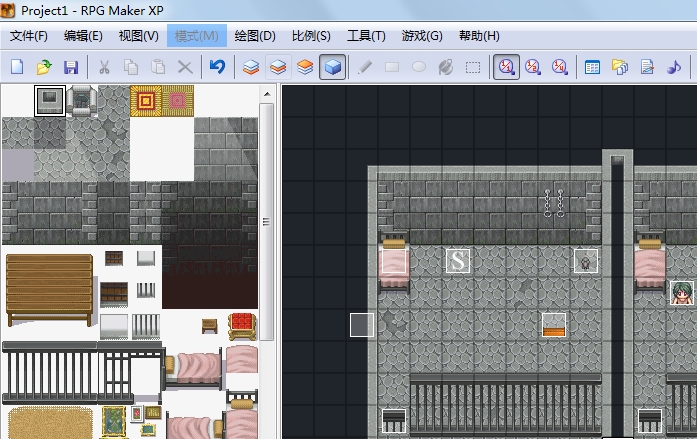
Task: Open the 比例(S) menu
Action: [311, 36]
